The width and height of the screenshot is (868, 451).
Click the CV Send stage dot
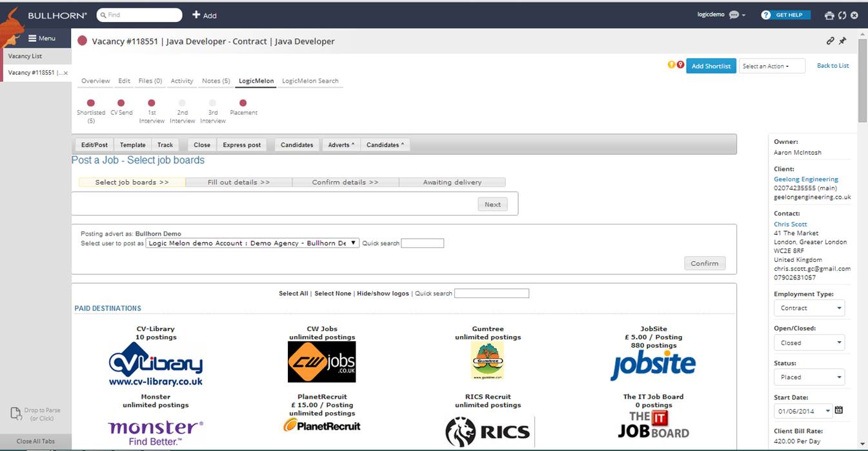pos(121,103)
